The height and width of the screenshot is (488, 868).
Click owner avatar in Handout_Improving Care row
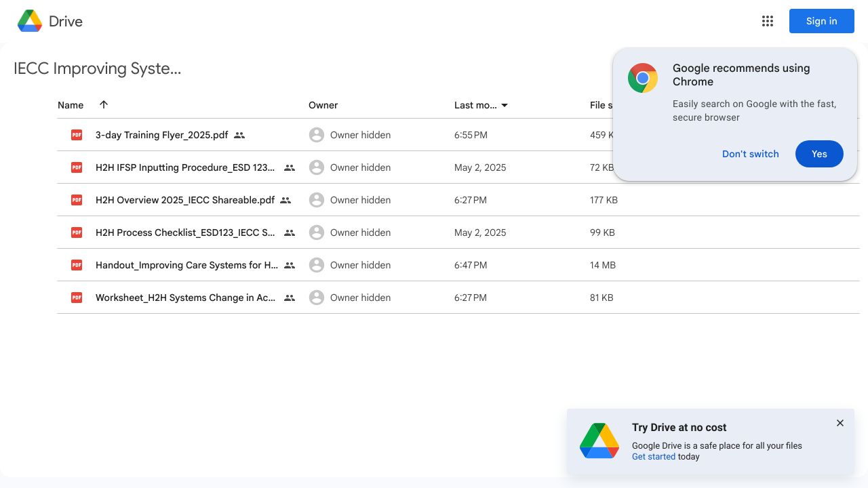[316, 265]
